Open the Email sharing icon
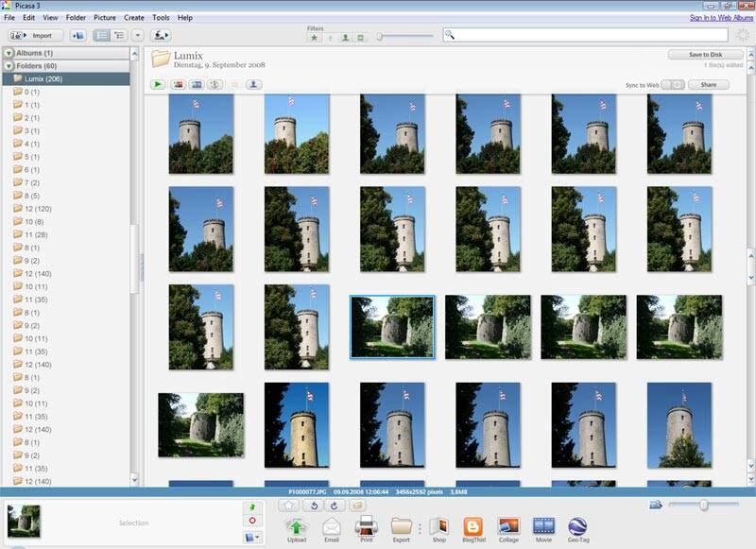Screen dimensions: 756x549 [332, 527]
